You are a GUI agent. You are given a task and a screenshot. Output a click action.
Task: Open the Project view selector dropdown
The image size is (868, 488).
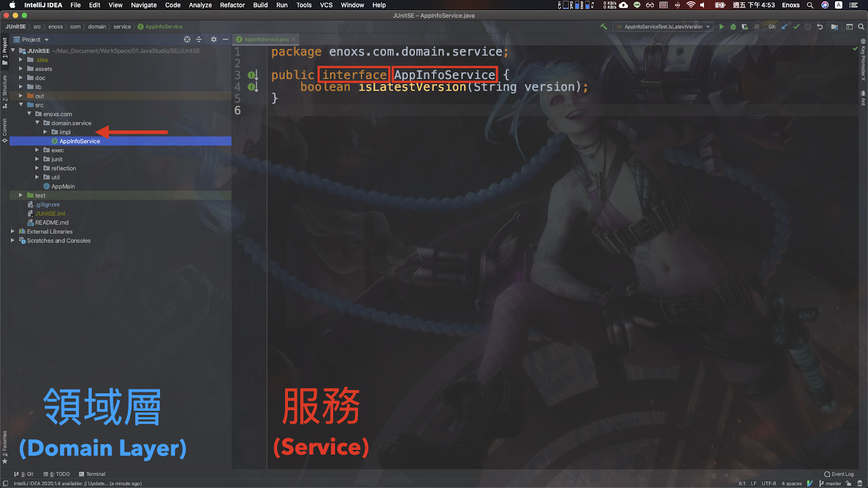[x=31, y=40]
